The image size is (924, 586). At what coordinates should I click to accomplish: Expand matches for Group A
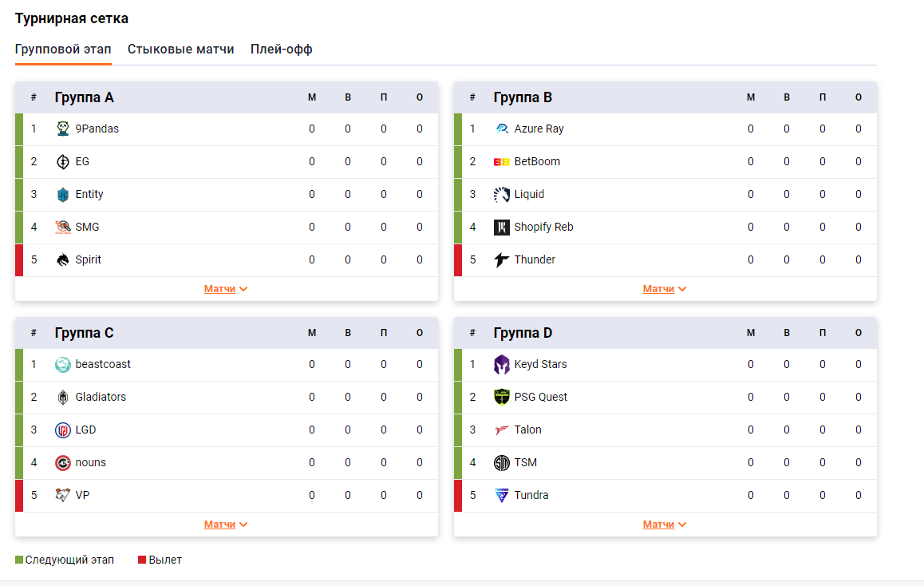pos(226,289)
